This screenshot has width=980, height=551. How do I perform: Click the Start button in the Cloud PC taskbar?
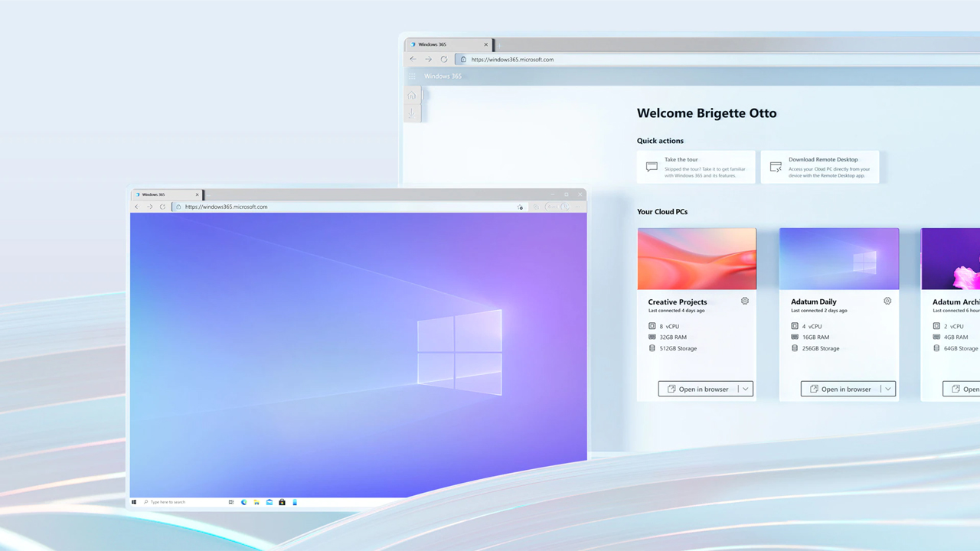134,502
